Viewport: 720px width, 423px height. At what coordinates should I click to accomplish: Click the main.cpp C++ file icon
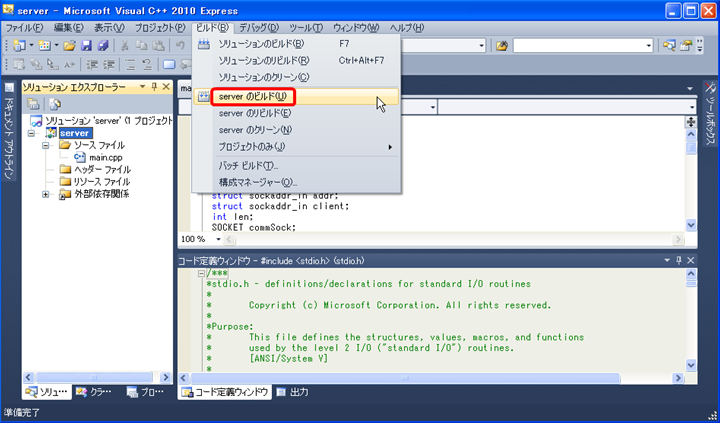point(79,157)
